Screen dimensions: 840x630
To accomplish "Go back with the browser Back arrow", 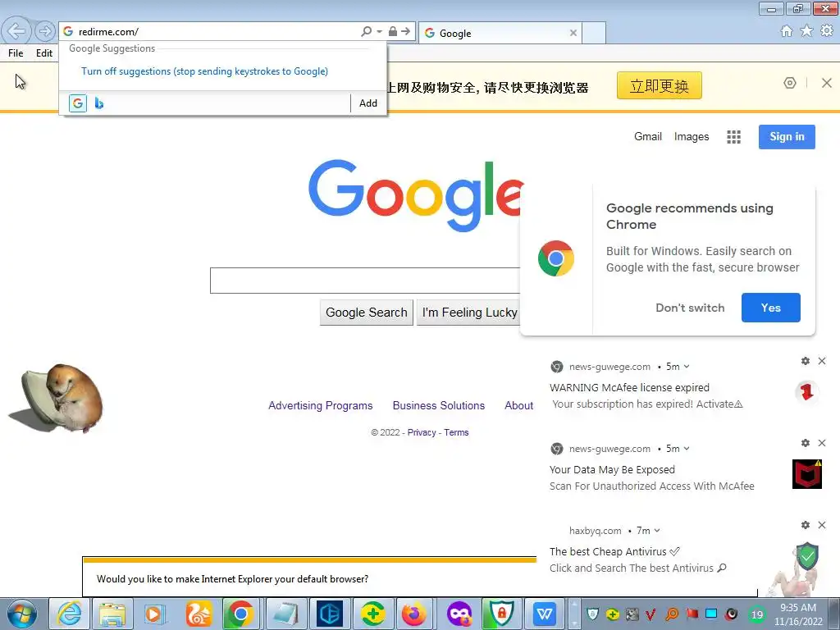I will point(16,31).
